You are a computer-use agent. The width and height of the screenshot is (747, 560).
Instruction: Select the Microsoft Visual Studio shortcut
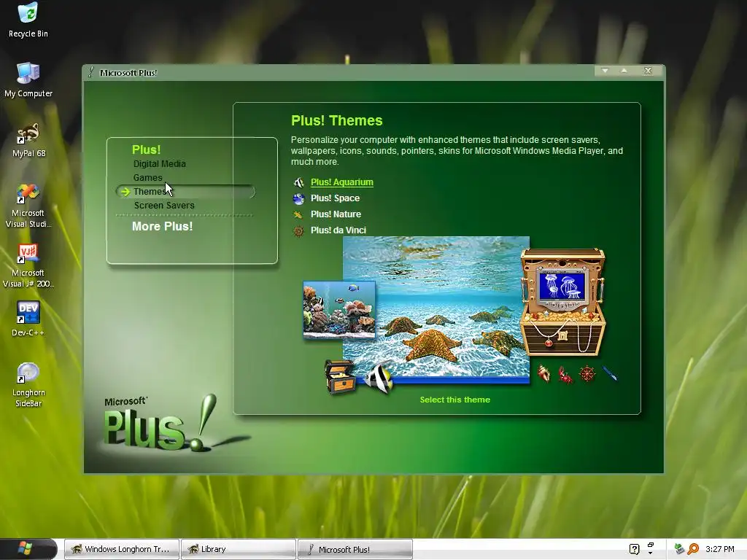click(x=28, y=206)
